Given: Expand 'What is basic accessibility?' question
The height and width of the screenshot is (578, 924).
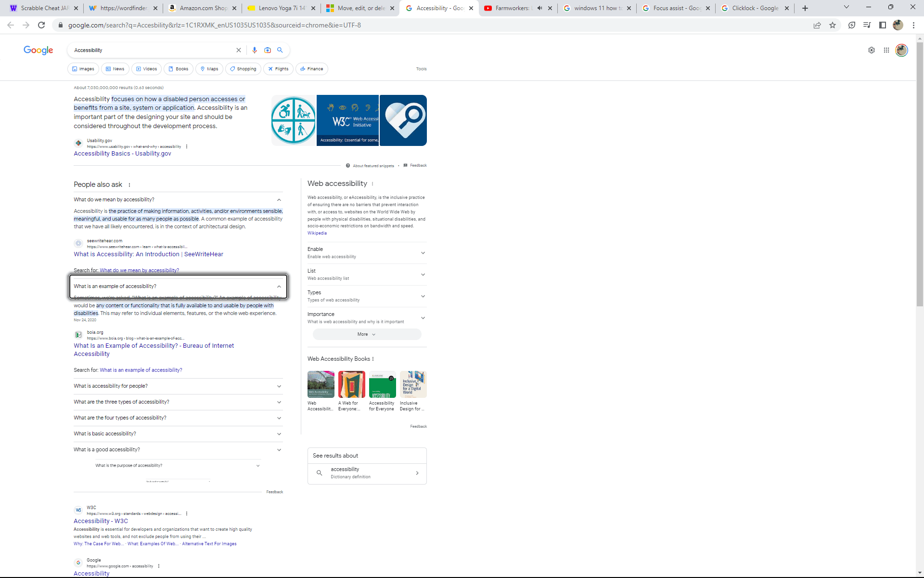Looking at the screenshot, I should 279,434.
